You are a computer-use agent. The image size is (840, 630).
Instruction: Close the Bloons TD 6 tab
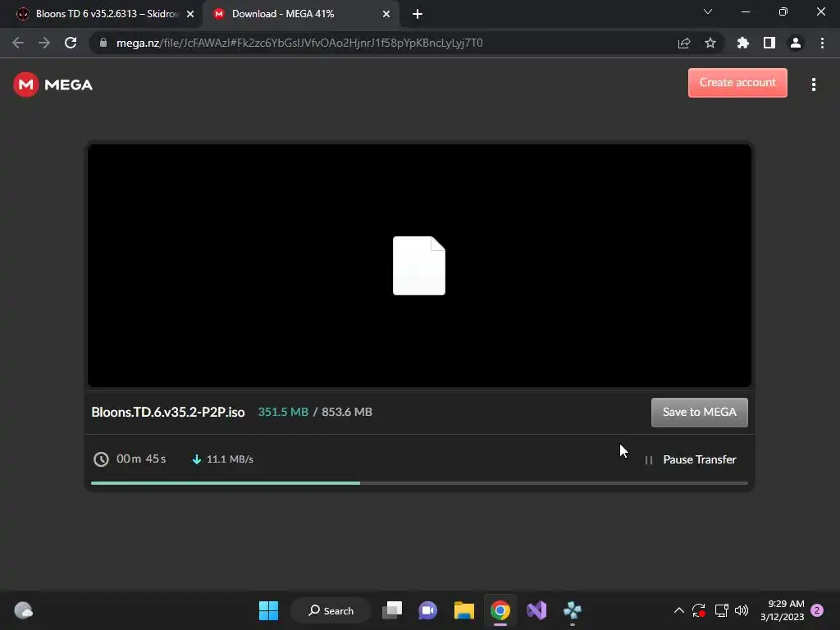(190, 14)
